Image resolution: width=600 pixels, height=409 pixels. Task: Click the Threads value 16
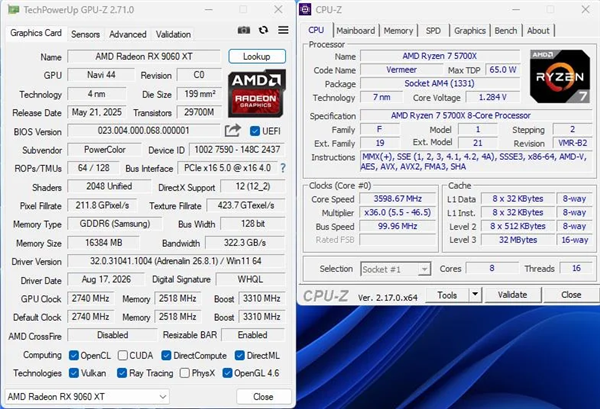[x=576, y=268]
